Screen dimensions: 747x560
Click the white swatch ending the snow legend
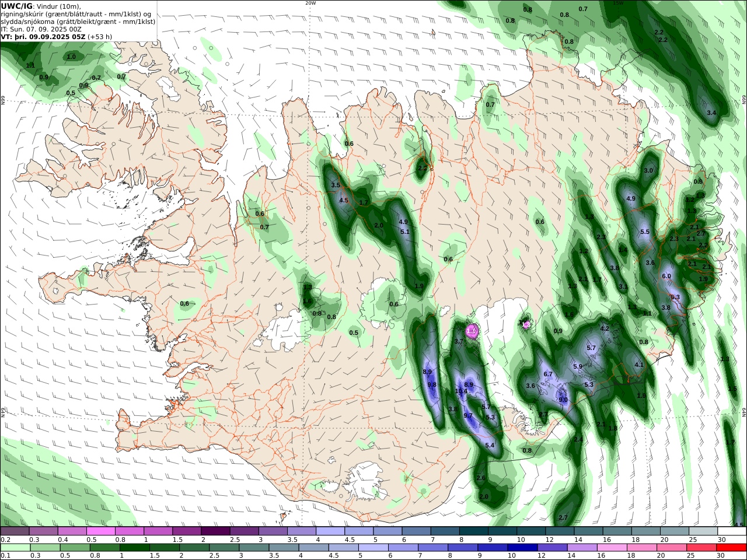(731, 531)
